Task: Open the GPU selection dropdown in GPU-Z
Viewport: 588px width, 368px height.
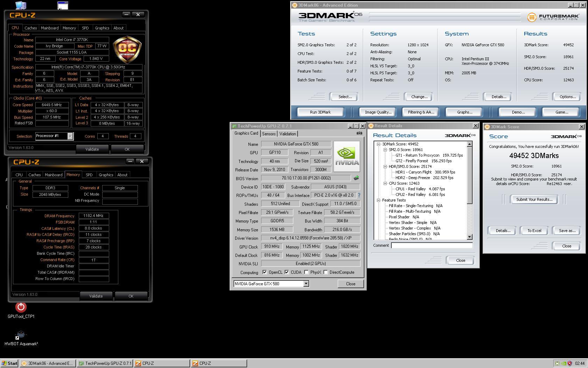Action: (306, 284)
